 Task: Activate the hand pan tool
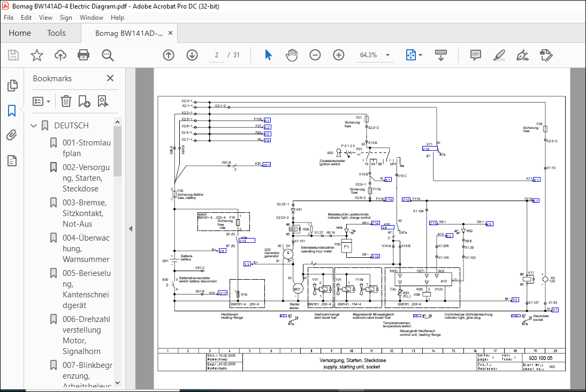coord(292,55)
